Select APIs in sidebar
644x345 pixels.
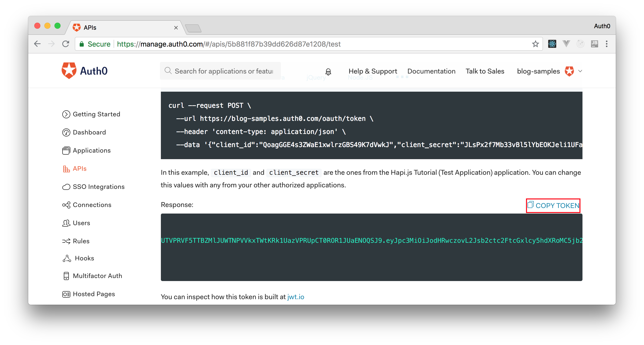tap(79, 168)
